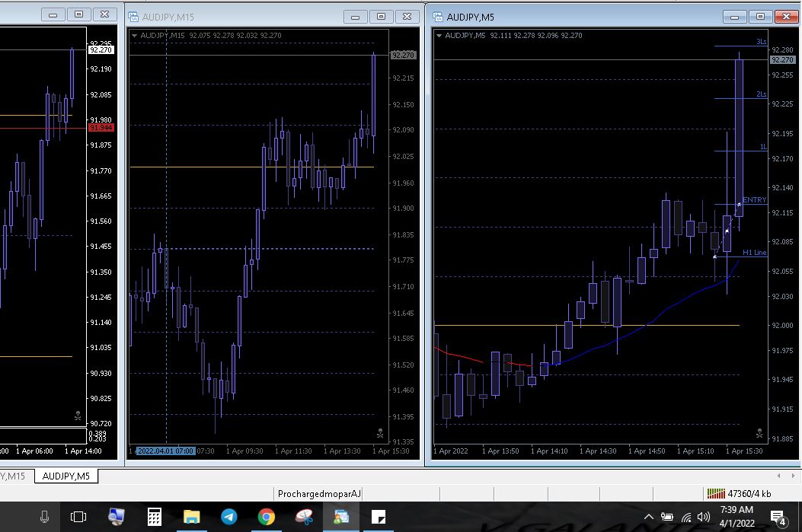The image size is (802, 532).
Task: Show hidden system tray icons
Action: pos(649,517)
